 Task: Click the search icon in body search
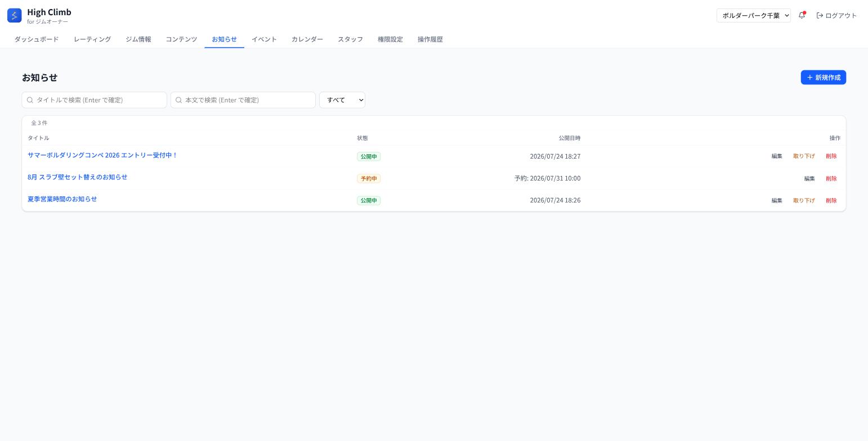click(x=178, y=100)
